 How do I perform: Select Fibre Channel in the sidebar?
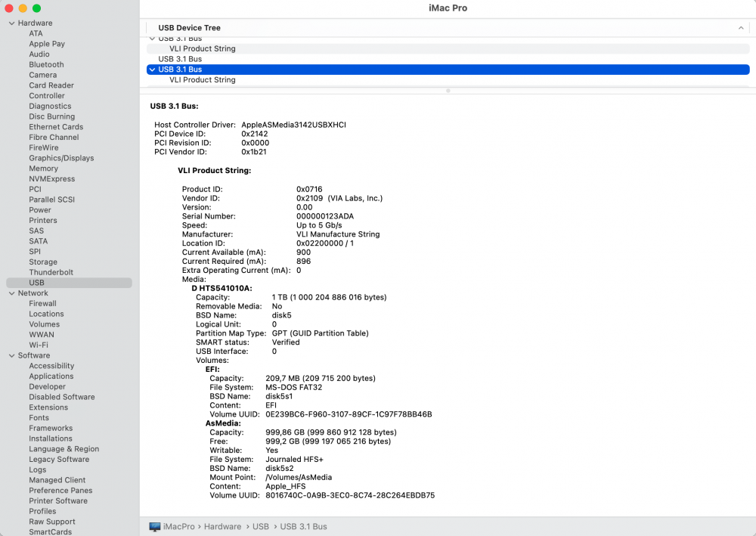54,138
